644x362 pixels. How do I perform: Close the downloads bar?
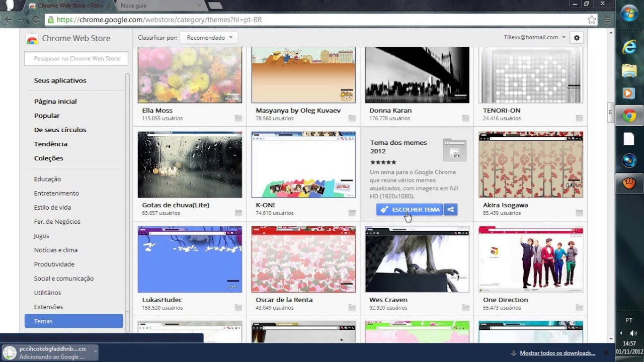point(606,353)
